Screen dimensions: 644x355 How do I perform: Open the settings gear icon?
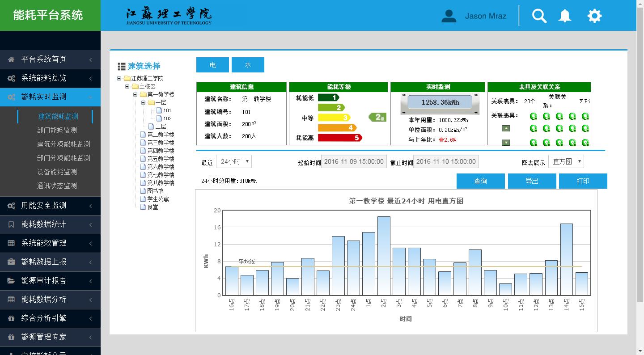[594, 16]
